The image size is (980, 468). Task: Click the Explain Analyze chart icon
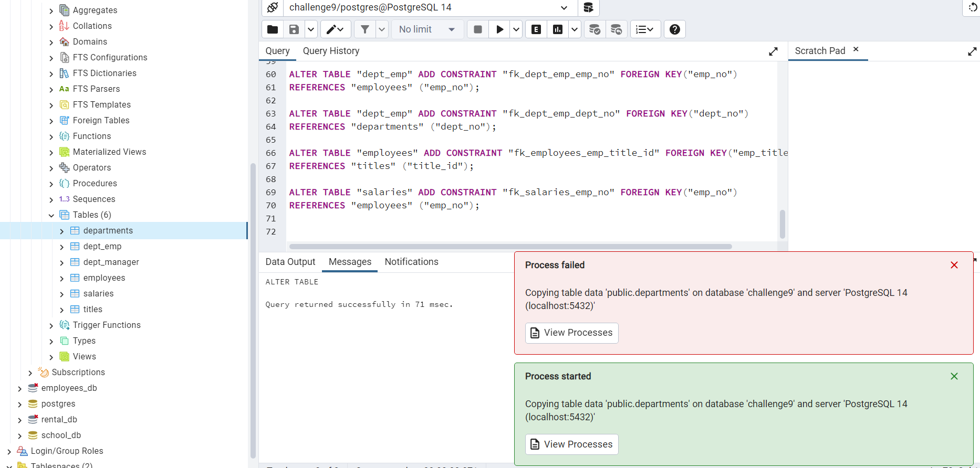click(558, 29)
